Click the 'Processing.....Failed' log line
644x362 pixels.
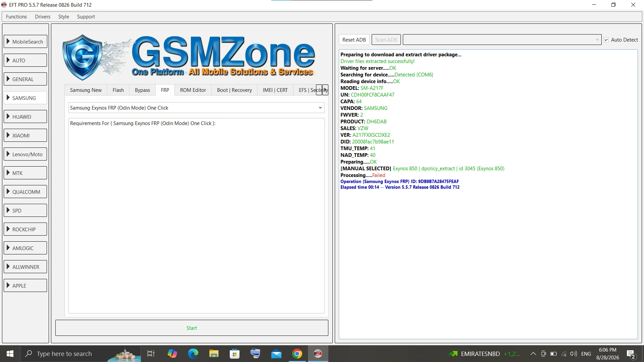point(363,175)
